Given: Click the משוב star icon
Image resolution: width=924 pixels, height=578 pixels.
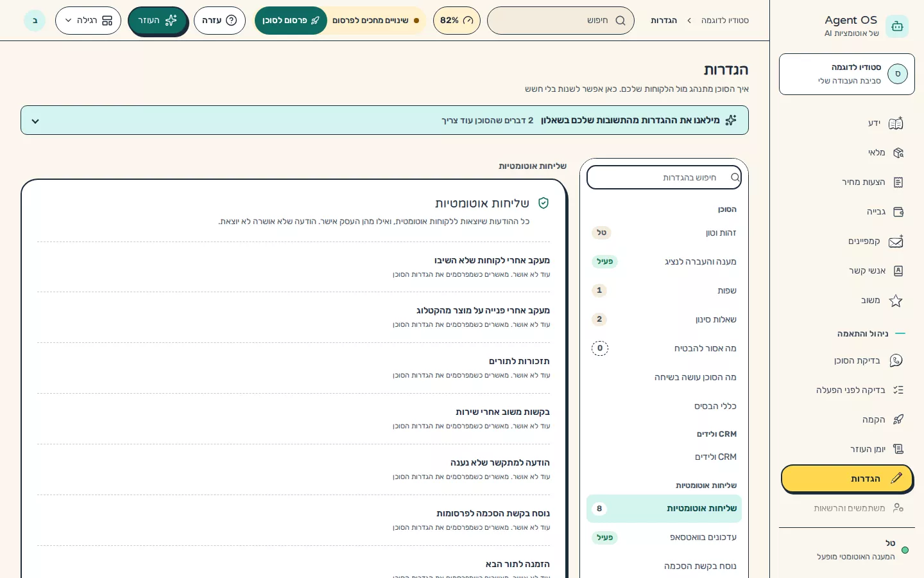Looking at the screenshot, I should coord(896,301).
